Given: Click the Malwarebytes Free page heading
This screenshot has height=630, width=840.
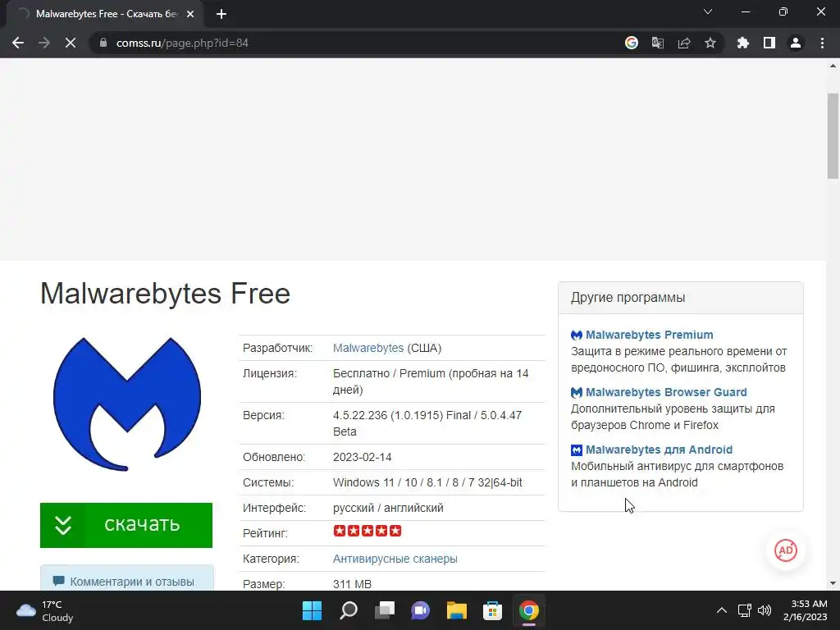Looking at the screenshot, I should click(165, 294).
